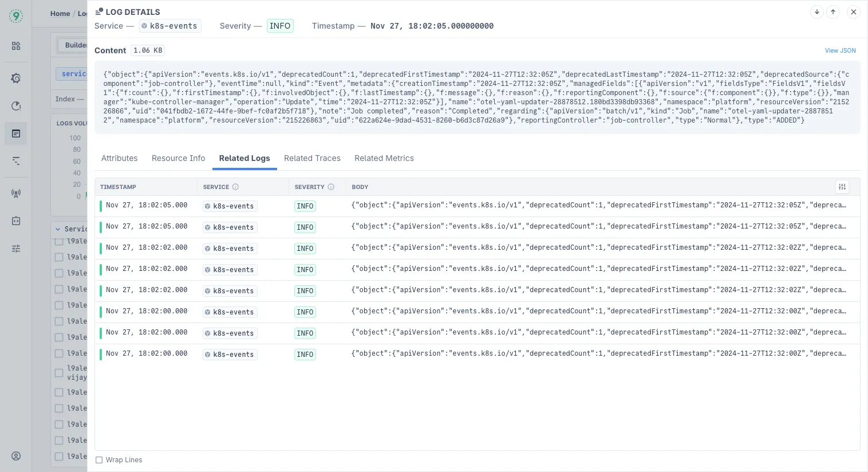Enable the Wrap Lines checkbox
Screen dimensions: 868x472
[99, 460]
